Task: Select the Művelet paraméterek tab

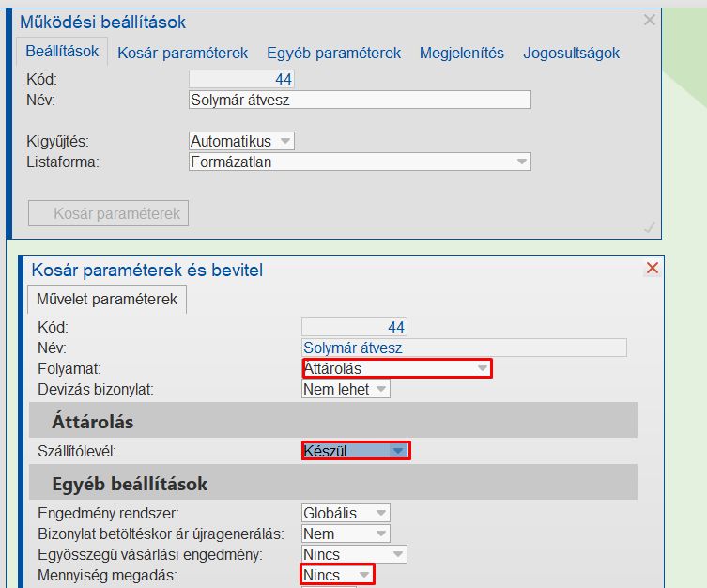Action: [107, 300]
